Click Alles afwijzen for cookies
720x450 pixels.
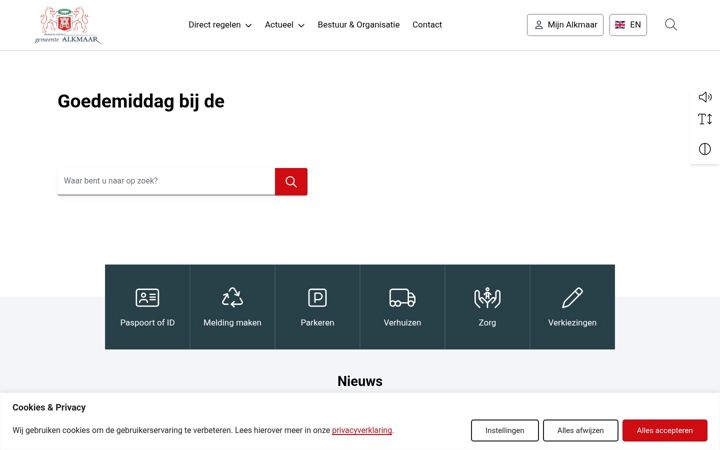(580, 430)
